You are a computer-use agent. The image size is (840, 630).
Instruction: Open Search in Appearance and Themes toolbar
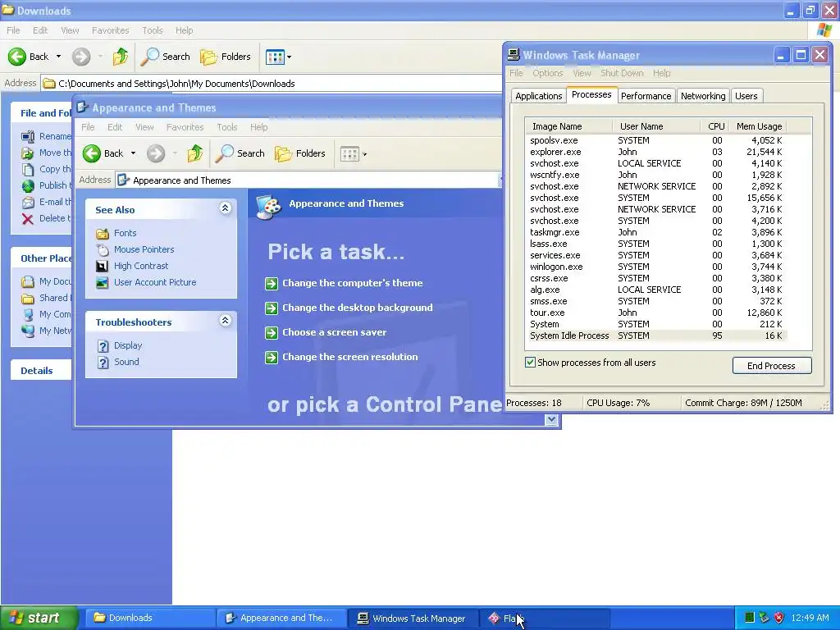(x=240, y=153)
